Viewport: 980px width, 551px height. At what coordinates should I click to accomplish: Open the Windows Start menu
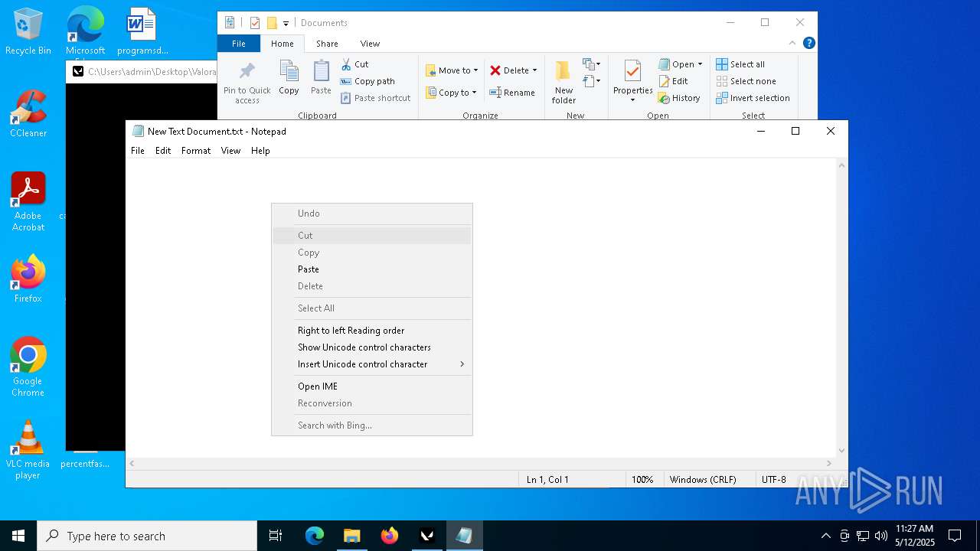(18, 536)
